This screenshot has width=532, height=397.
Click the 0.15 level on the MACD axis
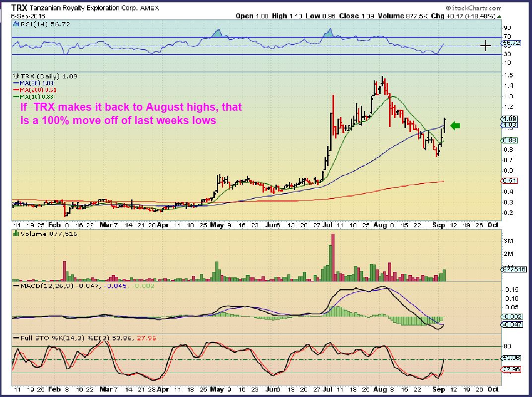(512, 289)
